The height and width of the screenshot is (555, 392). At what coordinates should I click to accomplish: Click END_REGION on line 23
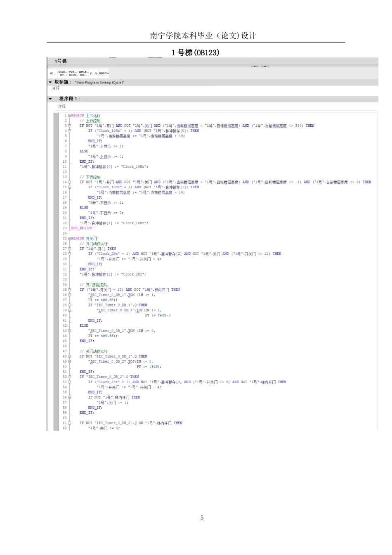click(82, 228)
